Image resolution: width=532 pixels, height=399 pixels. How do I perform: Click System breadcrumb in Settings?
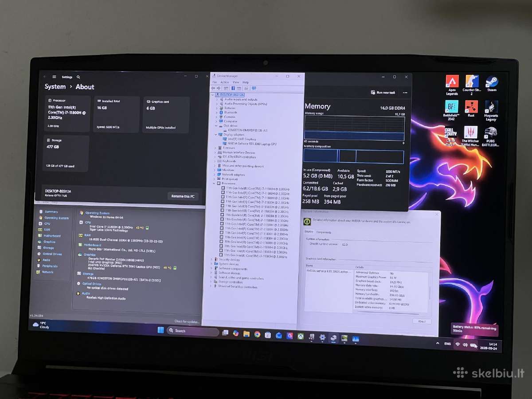pyautogui.click(x=55, y=87)
